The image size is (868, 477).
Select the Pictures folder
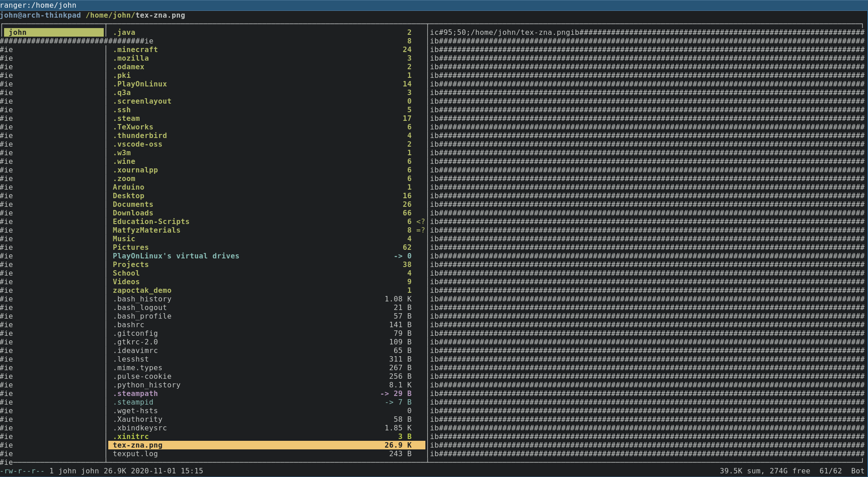click(266, 247)
